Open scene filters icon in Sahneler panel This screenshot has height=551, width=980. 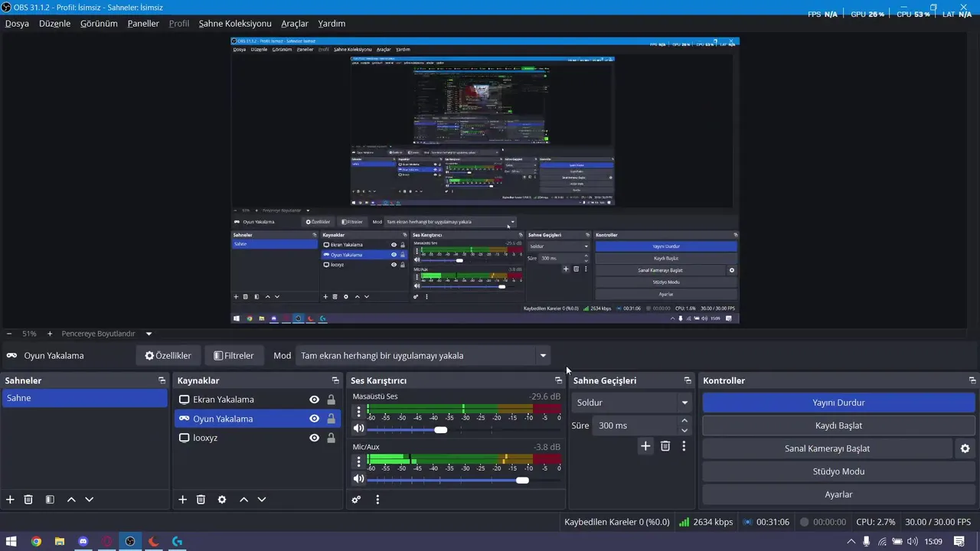pos(50,500)
